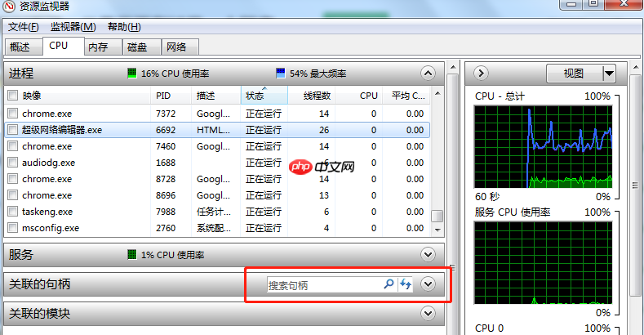
Task: Check the chrome.exe PID 8696 checkbox
Action: 13,195
